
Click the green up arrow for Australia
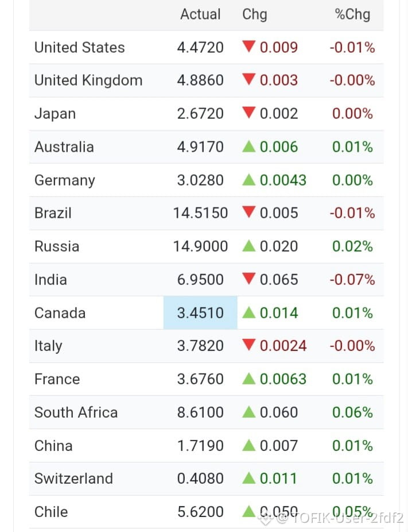(248, 147)
